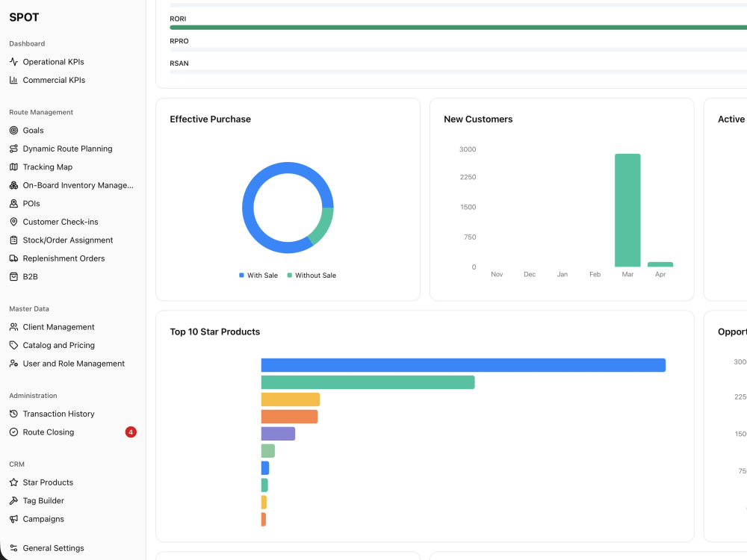This screenshot has width=747, height=560.
Task: Click the red 4 notification badge
Action: pyautogui.click(x=131, y=432)
